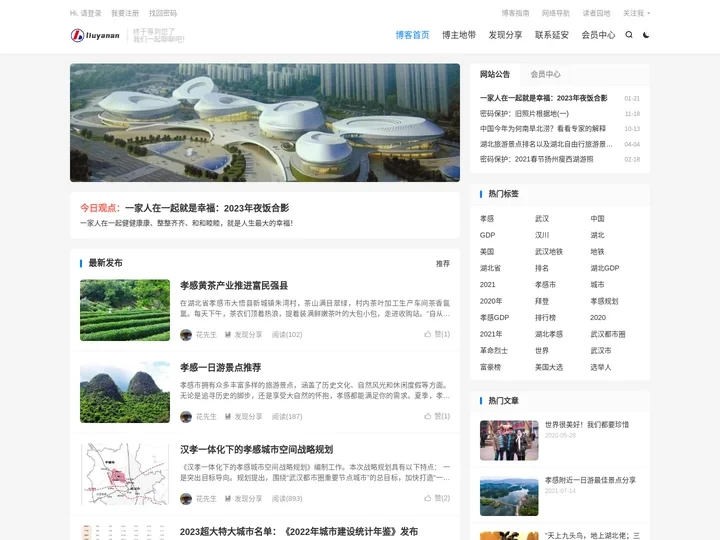Like the 孝感黄茶产业 article thumbs-up
The height and width of the screenshot is (540, 720).
point(428,334)
